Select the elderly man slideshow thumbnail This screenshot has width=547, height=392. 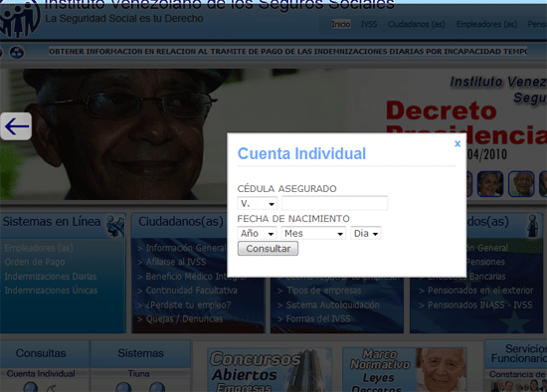[x=521, y=184]
